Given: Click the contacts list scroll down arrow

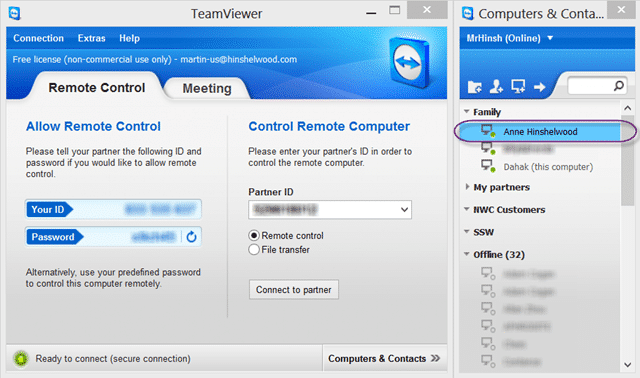Looking at the screenshot, I should click(x=627, y=365).
